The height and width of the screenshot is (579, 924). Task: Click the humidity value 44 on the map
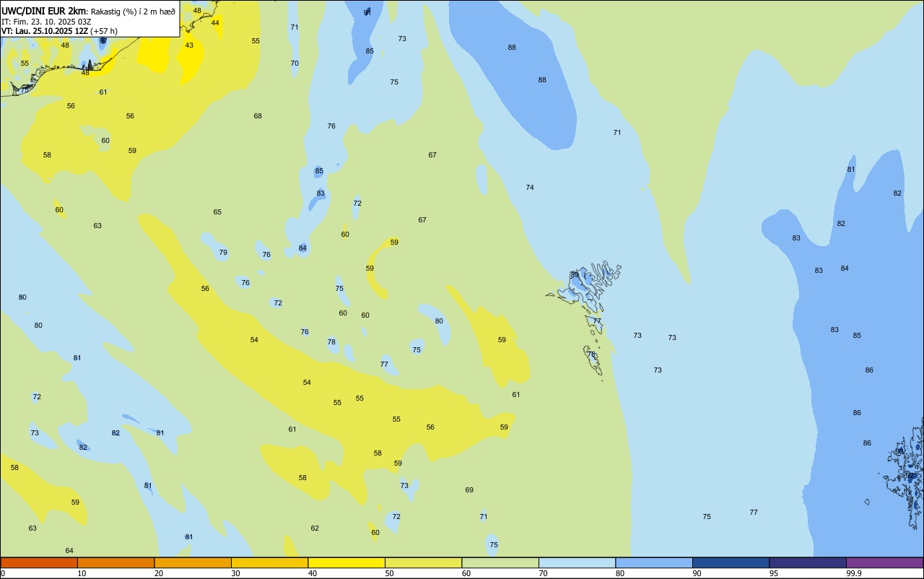pos(215,22)
